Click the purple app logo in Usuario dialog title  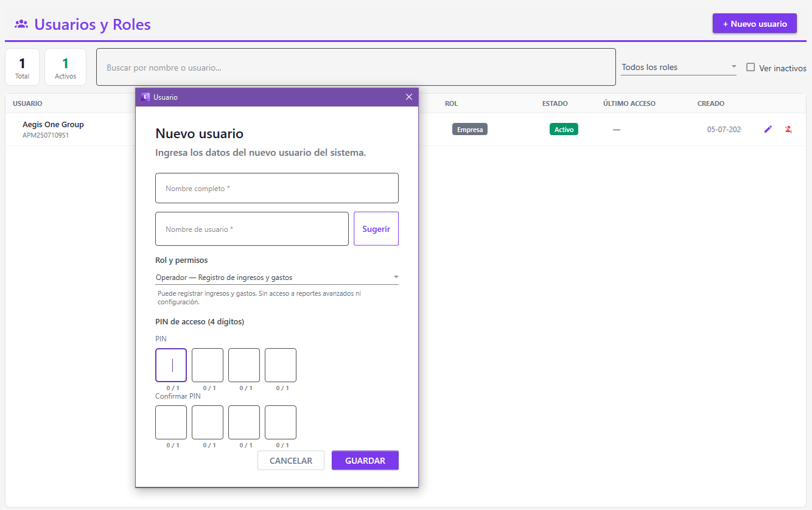(x=145, y=97)
